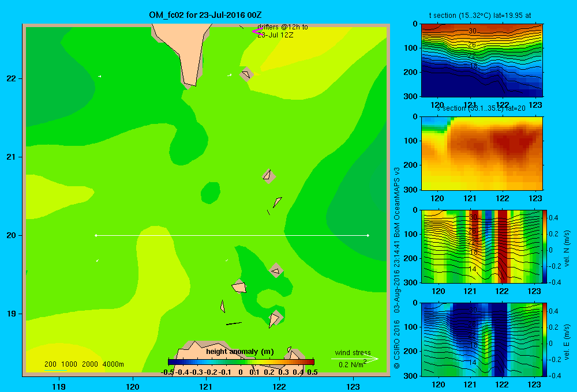
Task: Click the 0.4 tick on the vel. N scale
Action: click(553, 218)
